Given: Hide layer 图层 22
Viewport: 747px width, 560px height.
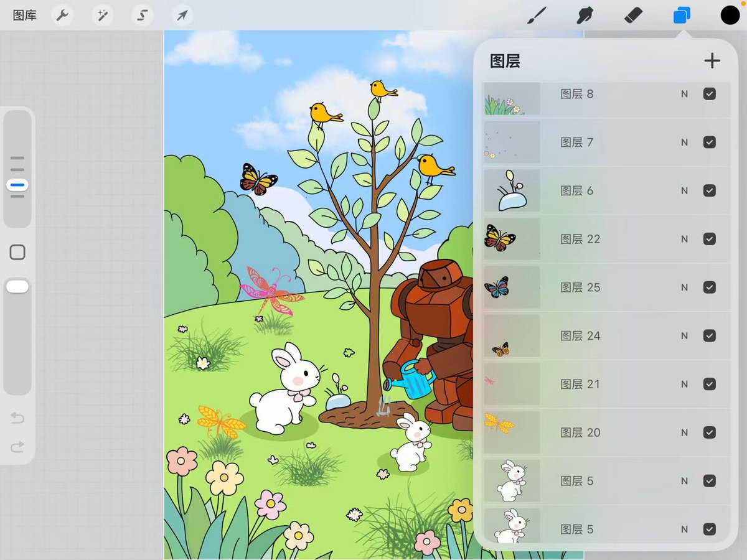Looking at the screenshot, I should [709, 239].
